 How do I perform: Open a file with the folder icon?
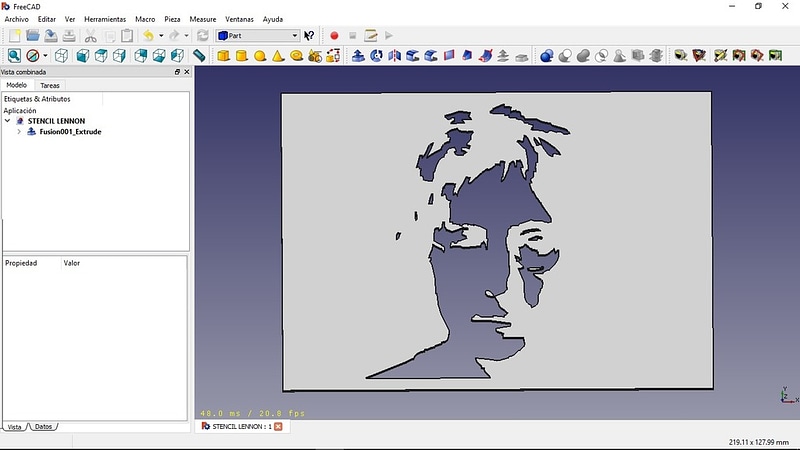click(x=33, y=36)
